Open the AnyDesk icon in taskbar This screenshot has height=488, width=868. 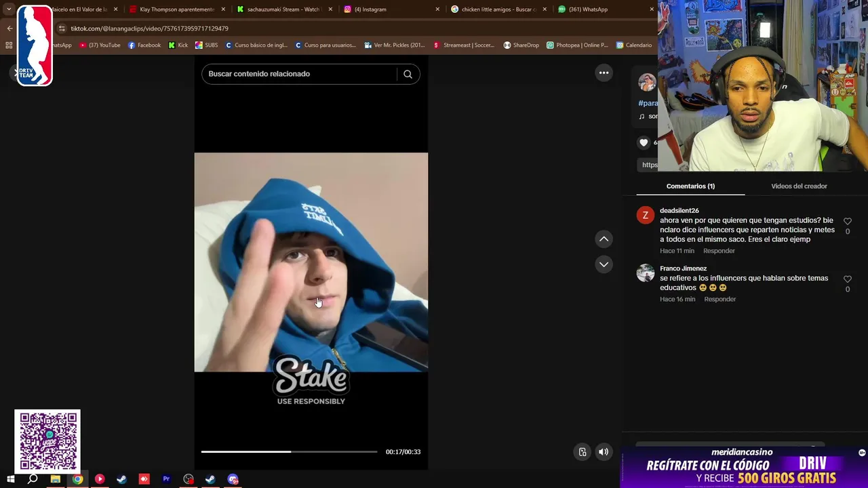[x=144, y=479]
